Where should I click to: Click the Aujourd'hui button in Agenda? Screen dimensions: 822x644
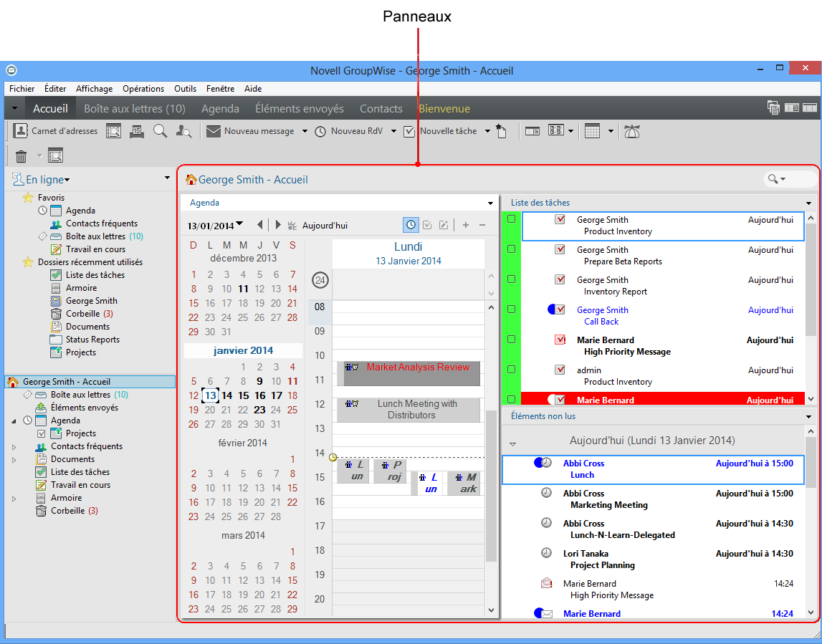(x=318, y=226)
